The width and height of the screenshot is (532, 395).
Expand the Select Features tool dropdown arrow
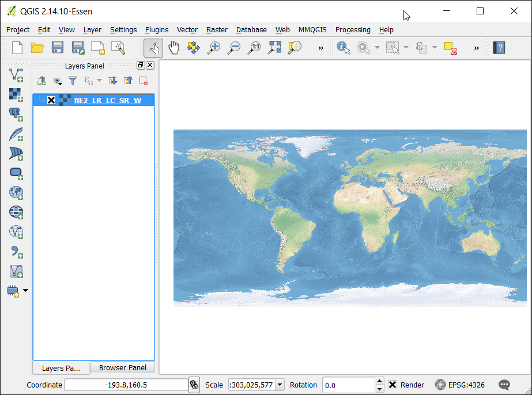point(406,48)
